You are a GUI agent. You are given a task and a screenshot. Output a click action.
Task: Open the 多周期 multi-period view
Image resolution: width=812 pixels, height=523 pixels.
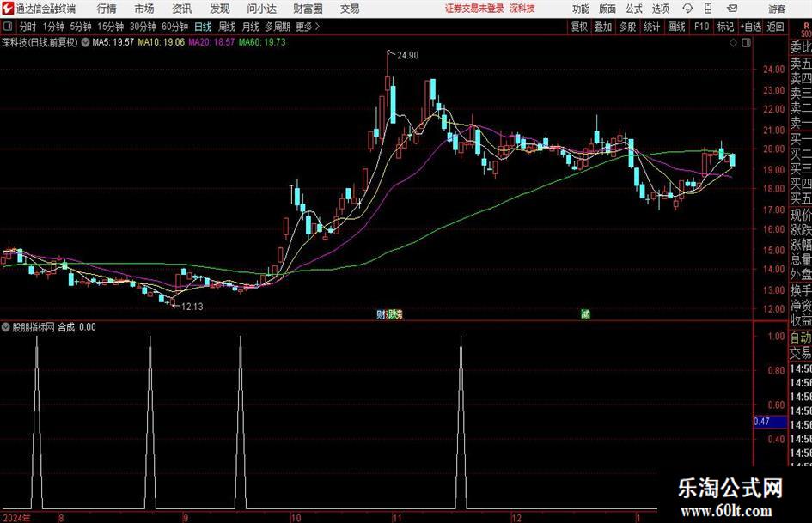(278, 27)
